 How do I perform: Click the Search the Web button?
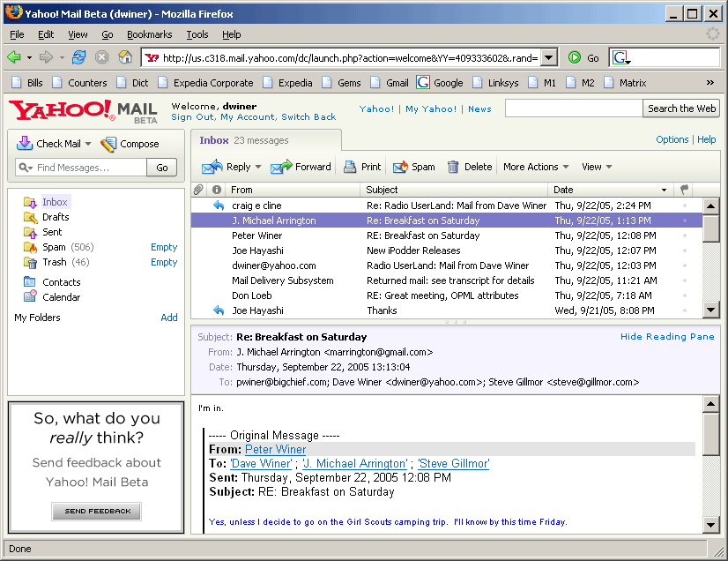[681, 108]
